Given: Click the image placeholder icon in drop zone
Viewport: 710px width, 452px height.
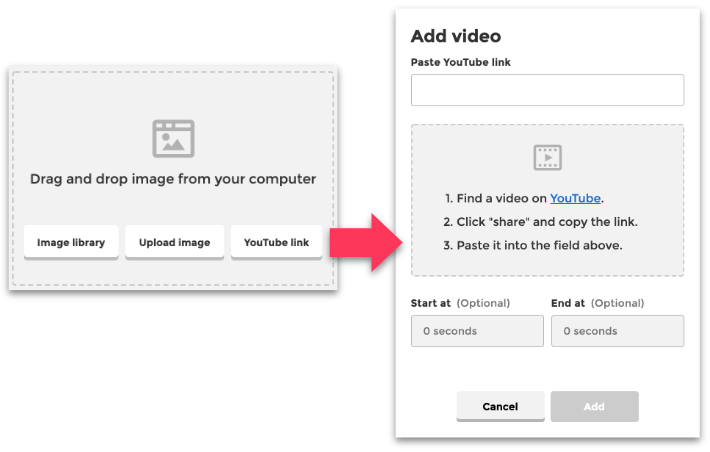Looking at the screenshot, I should [173, 139].
